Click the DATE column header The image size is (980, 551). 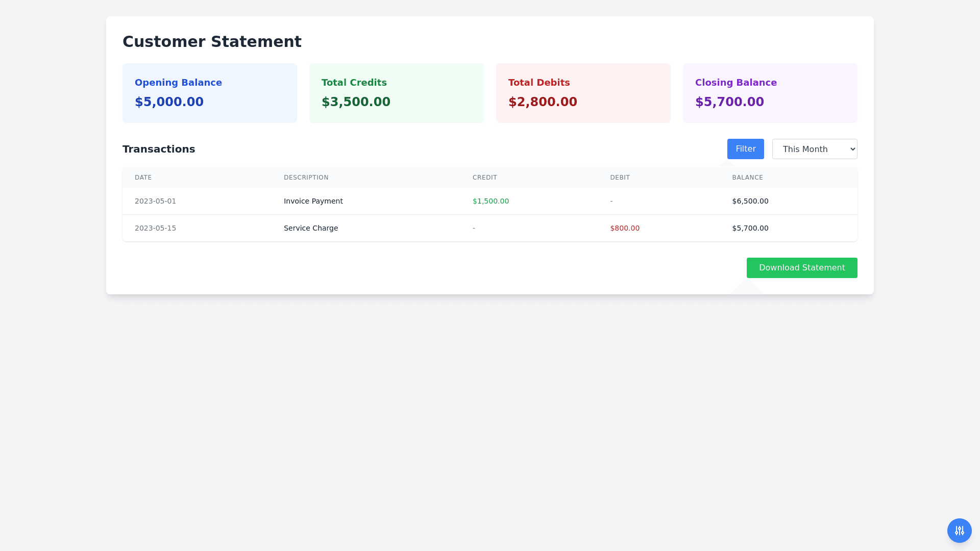[143, 178]
